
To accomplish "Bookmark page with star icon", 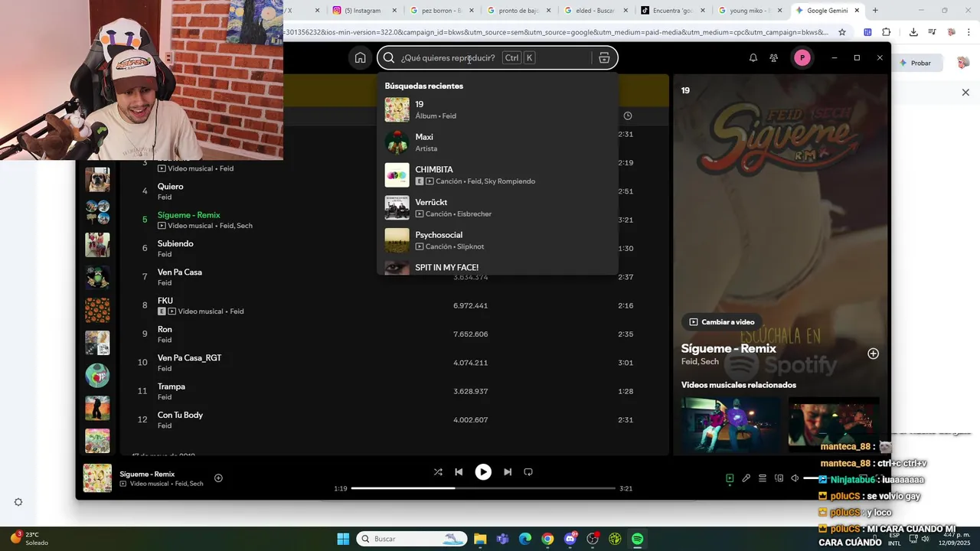I will (842, 32).
